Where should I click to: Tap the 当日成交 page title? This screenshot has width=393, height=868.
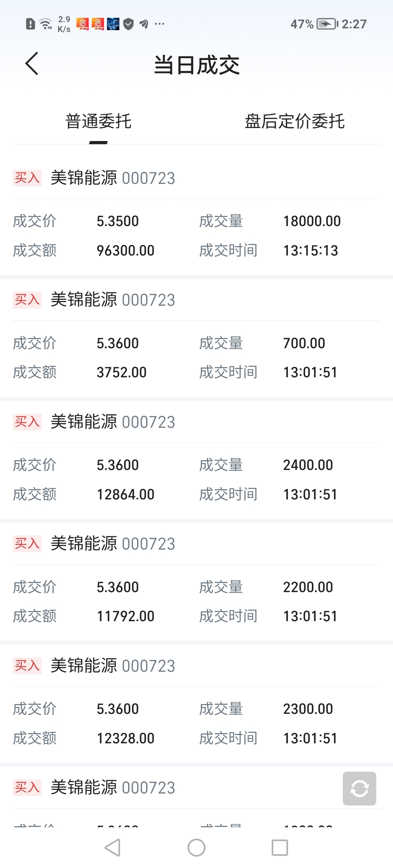pos(196,65)
